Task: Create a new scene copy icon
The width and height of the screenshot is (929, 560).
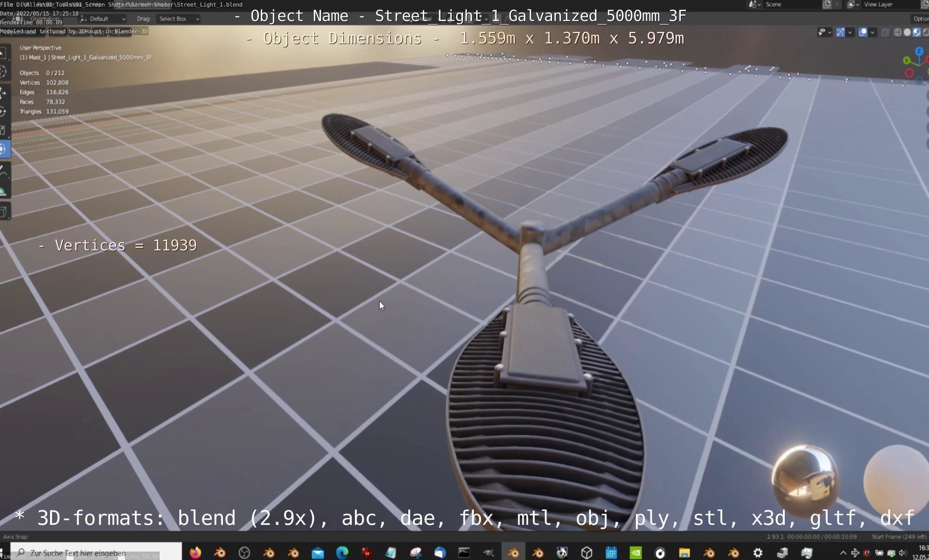Action: [827, 4]
